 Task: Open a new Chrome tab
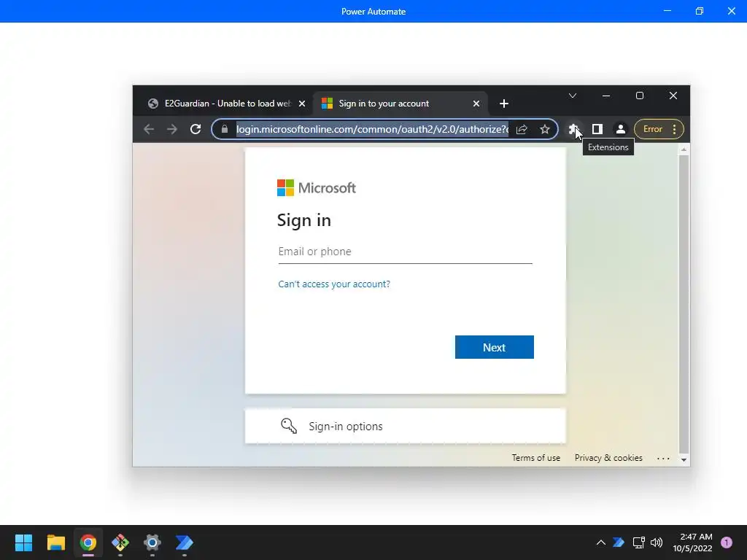point(504,104)
